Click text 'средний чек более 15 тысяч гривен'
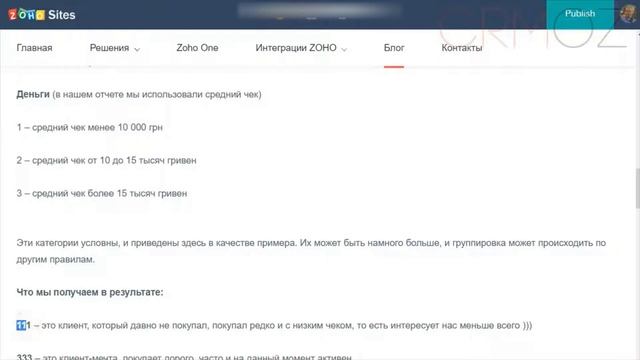 click(109, 193)
